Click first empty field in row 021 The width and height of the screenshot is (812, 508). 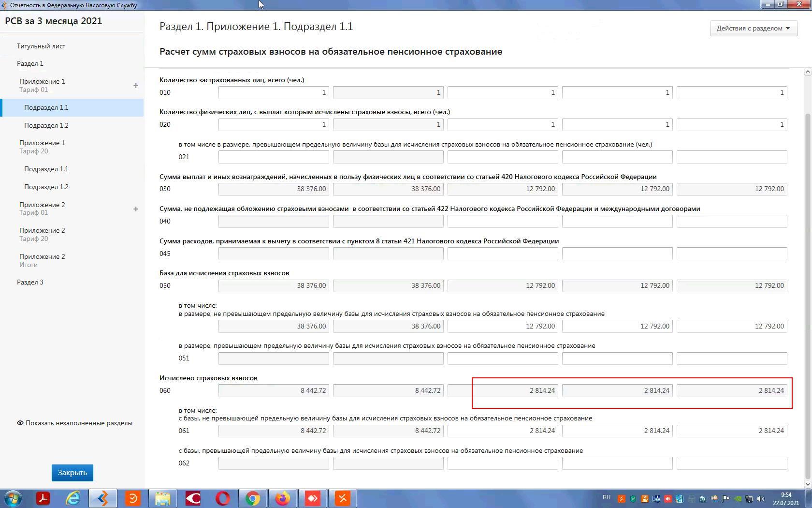274,157
